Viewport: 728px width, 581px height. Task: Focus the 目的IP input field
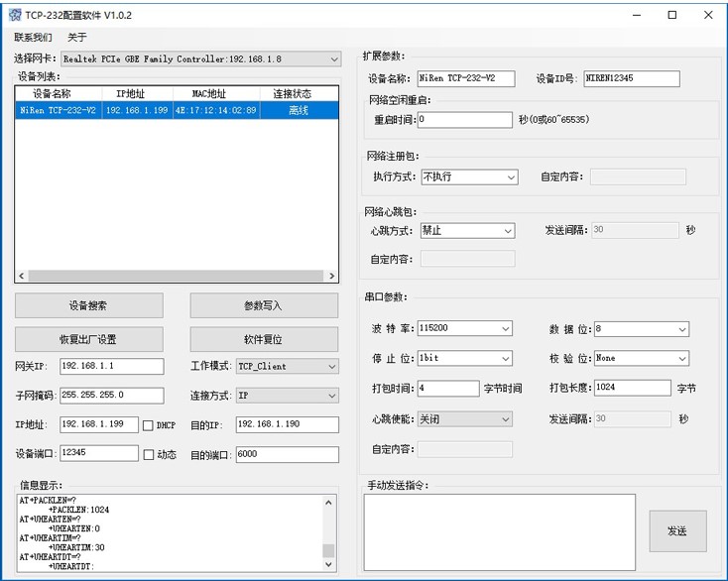pyautogui.click(x=287, y=424)
